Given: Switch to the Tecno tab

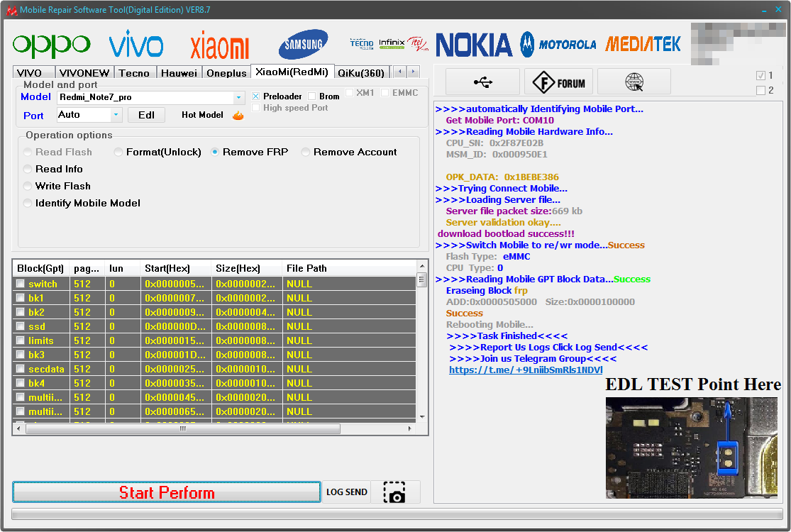Looking at the screenshot, I should click(134, 72).
